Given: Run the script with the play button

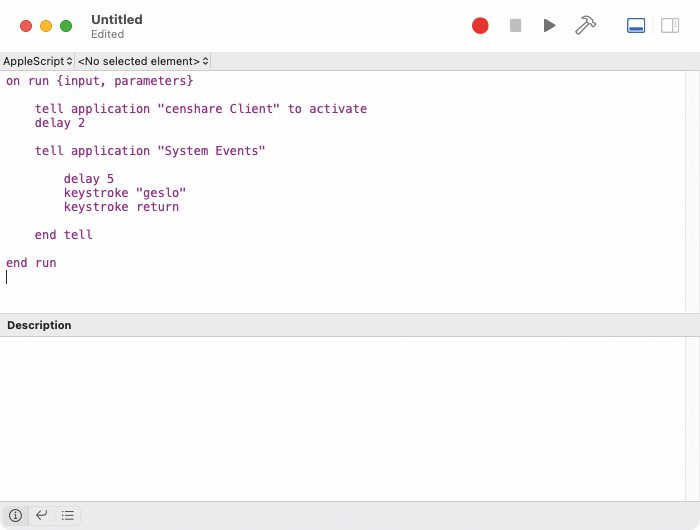Looking at the screenshot, I should (549, 25).
